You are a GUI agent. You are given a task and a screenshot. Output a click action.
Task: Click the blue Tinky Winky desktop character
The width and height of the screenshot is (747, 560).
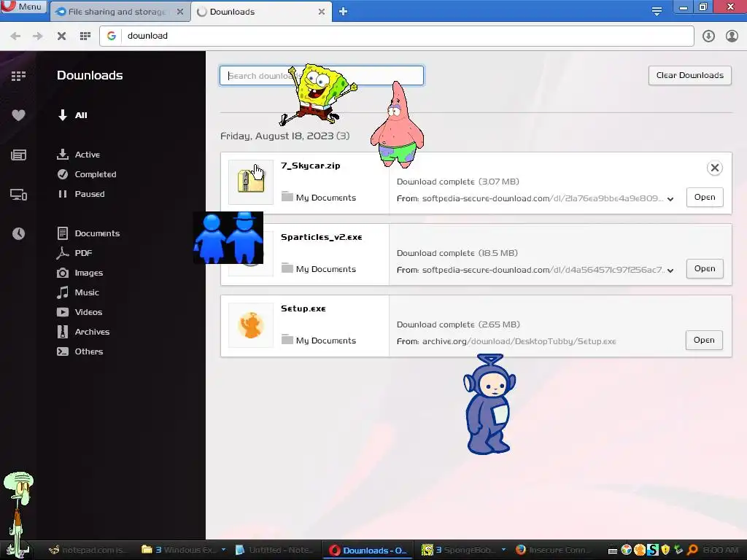pos(489,404)
